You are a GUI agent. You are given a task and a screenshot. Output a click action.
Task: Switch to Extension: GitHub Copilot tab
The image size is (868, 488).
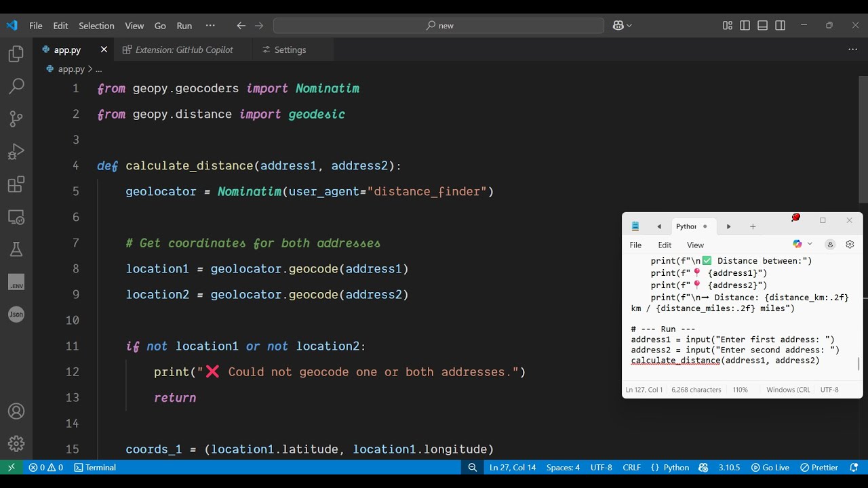coord(184,49)
